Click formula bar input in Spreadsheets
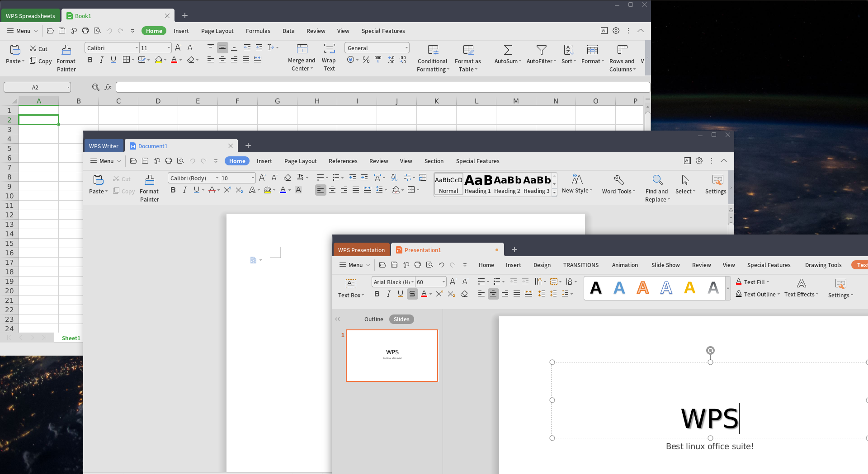 click(383, 87)
